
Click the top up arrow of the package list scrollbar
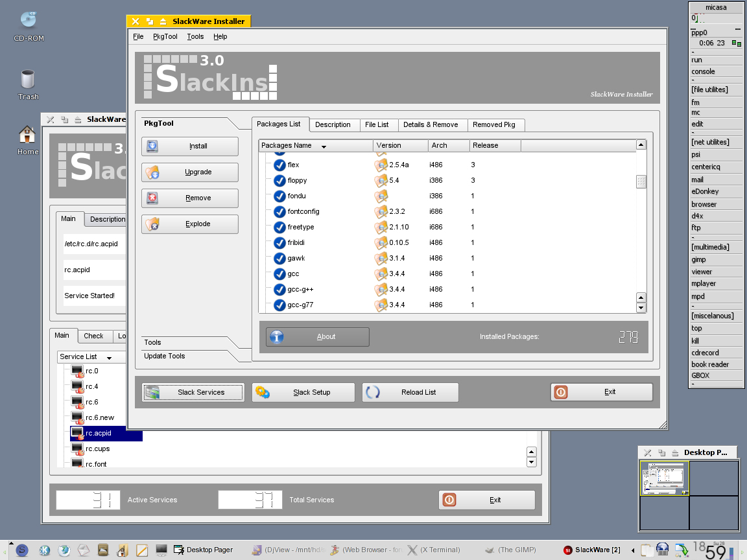pyautogui.click(x=641, y=145)
